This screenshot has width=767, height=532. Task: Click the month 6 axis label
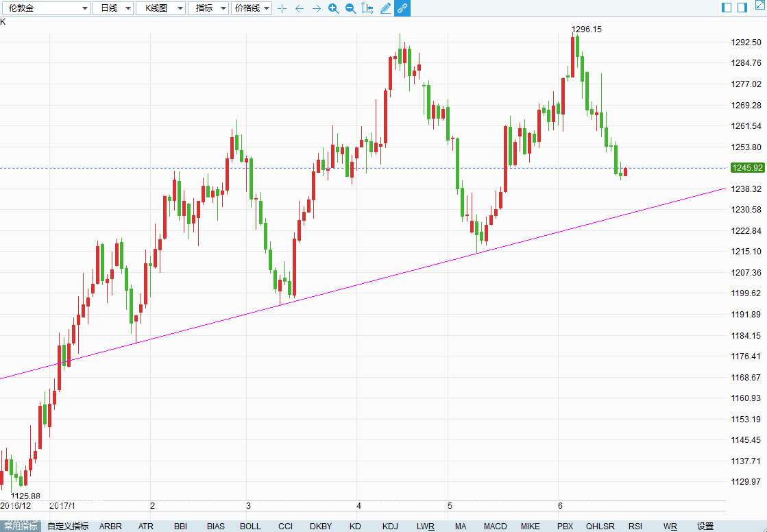(561, 505)
